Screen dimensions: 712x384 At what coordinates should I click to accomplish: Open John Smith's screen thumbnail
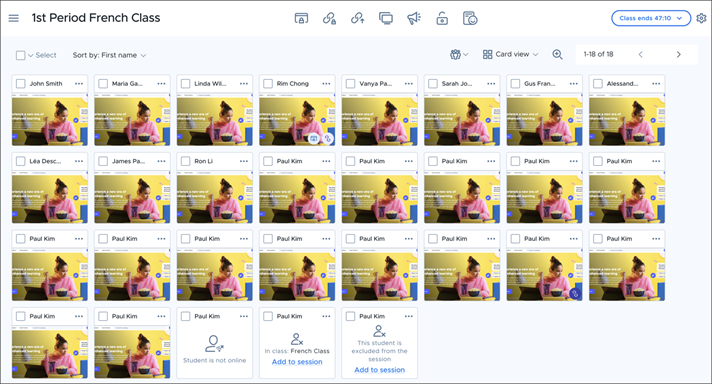[x=50, y=120]
